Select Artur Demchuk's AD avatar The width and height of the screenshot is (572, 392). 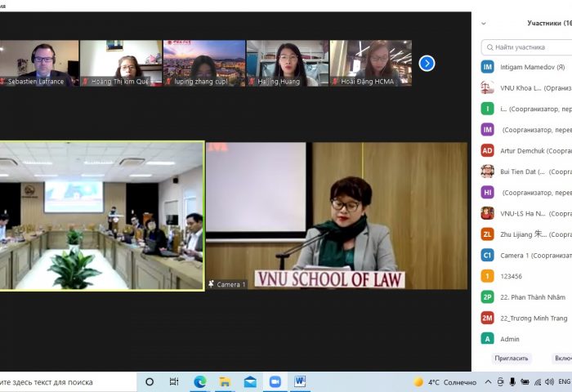[x=488, y=150]
